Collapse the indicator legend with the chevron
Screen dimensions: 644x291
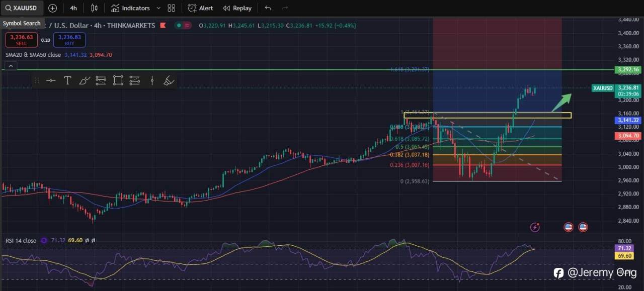click(x=11, y=66)
